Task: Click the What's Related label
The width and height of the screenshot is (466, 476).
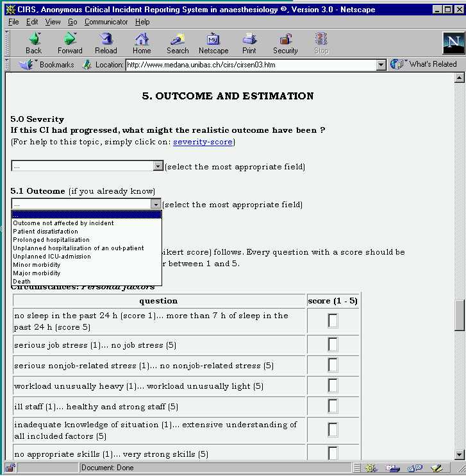Action: pyautogui.click(x=433, y=64)
